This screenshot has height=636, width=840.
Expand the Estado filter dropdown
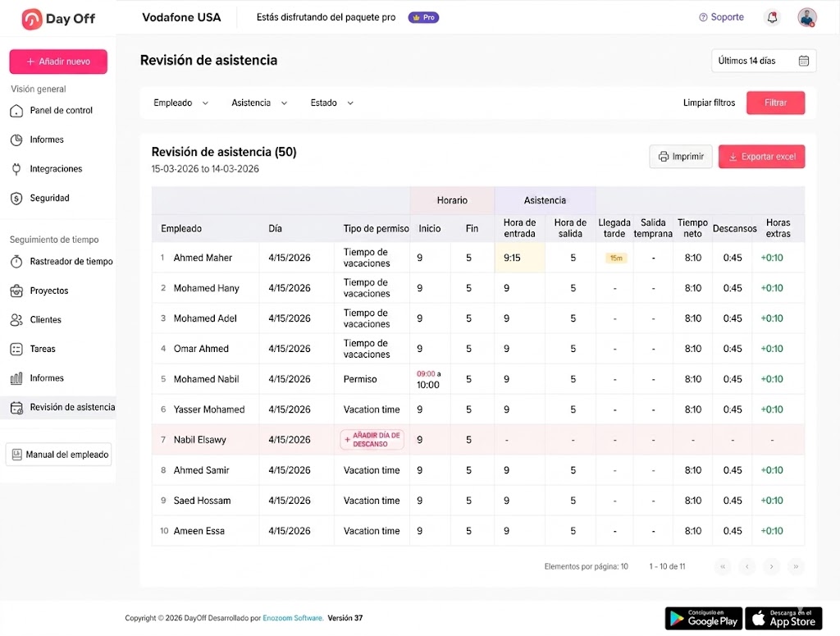click(331, 103)
